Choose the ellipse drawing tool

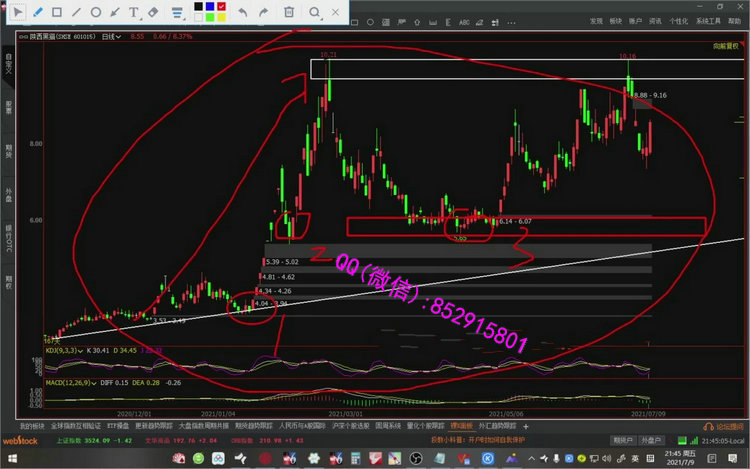tap(95, 12)
